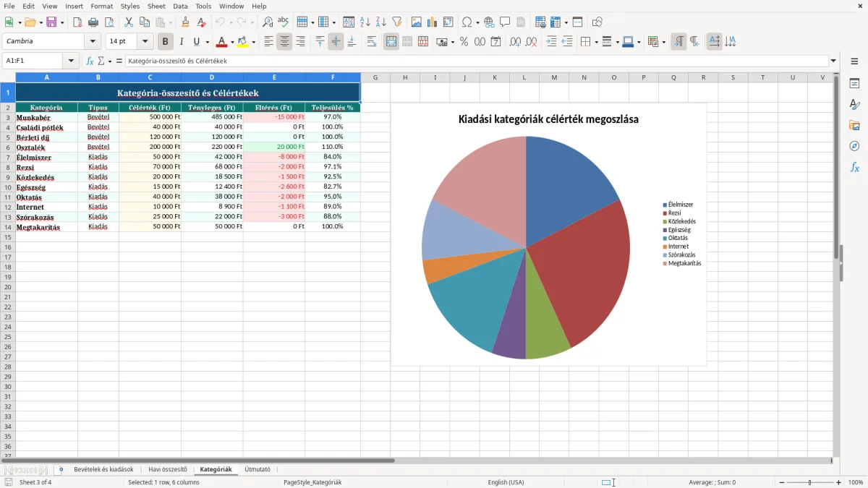This screenshot has width=868, height=488.
Task: Cut selection with the scissors icon
Action: [x=129, y=22]
